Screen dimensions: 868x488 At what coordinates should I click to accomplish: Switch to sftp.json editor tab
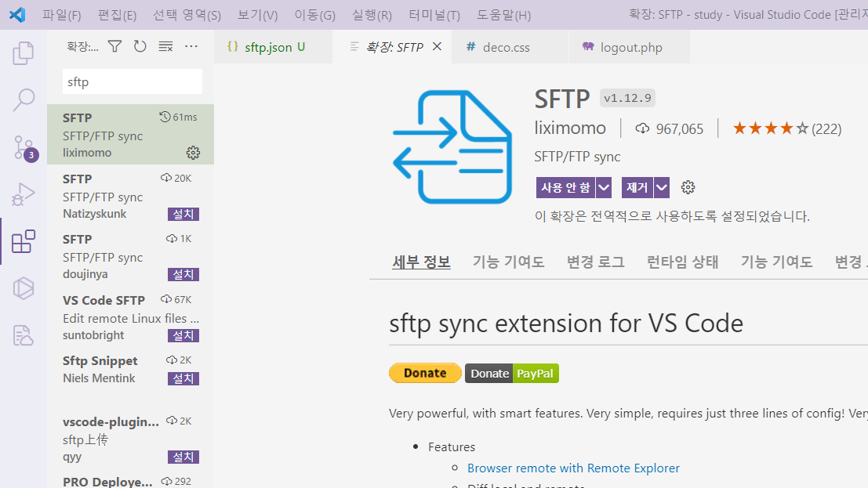[274, 47]
